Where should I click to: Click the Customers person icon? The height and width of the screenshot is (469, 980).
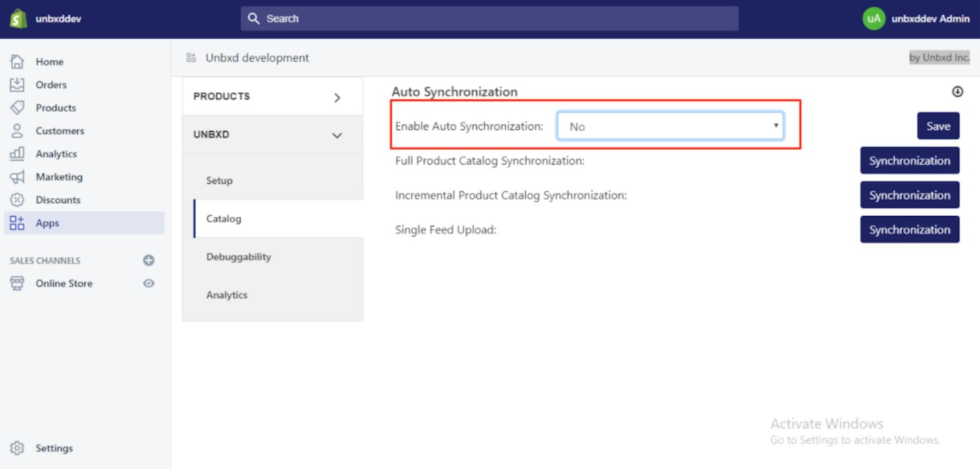point(17,131)
